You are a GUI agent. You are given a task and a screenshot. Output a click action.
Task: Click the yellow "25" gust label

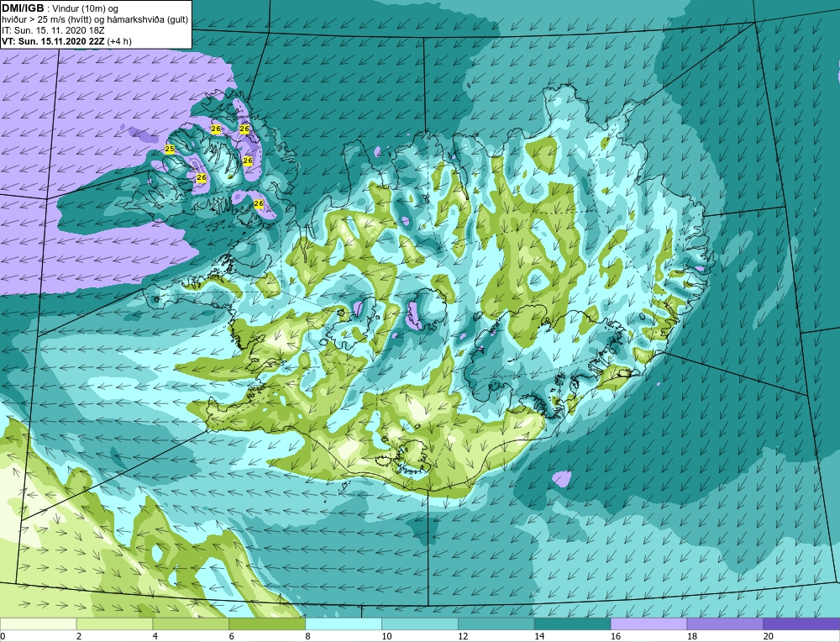[170, 149]
